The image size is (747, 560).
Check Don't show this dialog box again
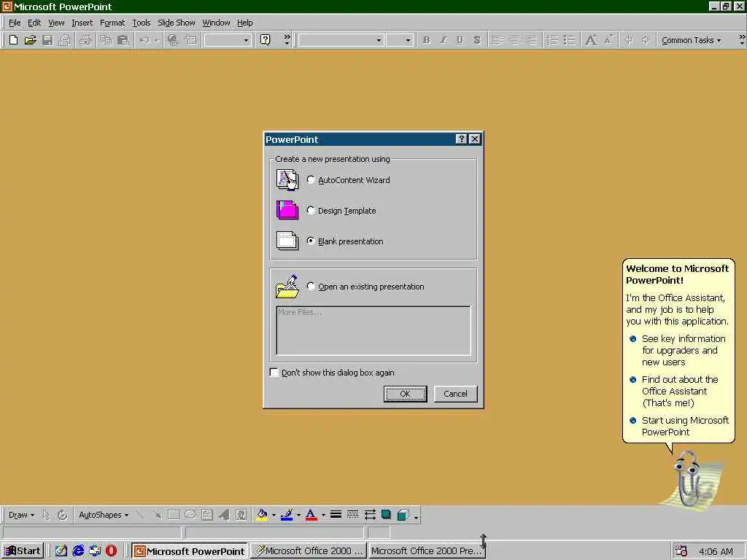(x=274, y=373)
